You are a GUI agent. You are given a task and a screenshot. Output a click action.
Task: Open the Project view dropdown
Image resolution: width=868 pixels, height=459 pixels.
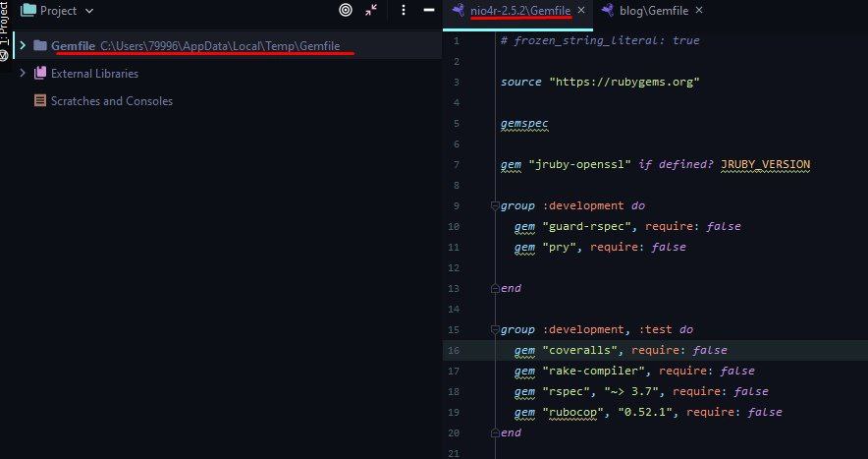tap(89, 11)
